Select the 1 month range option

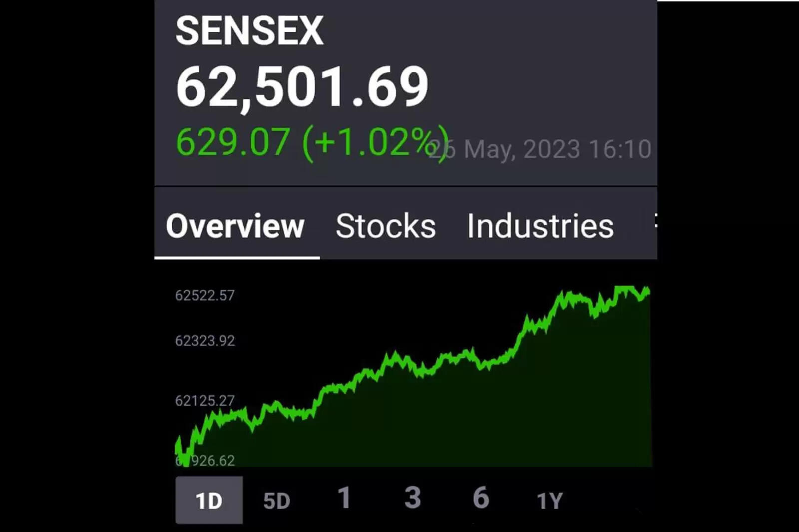click(x=344, y=498)
